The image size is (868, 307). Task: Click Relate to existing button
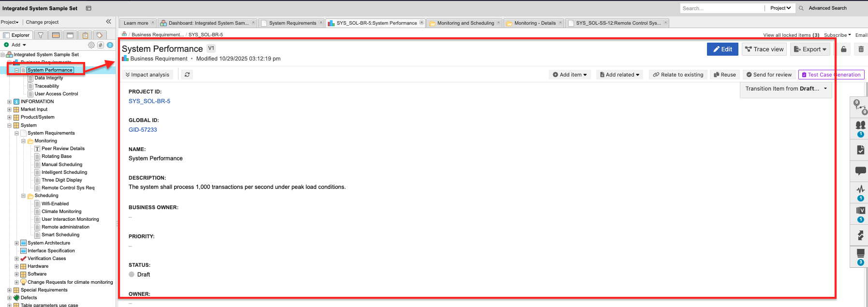678,75
